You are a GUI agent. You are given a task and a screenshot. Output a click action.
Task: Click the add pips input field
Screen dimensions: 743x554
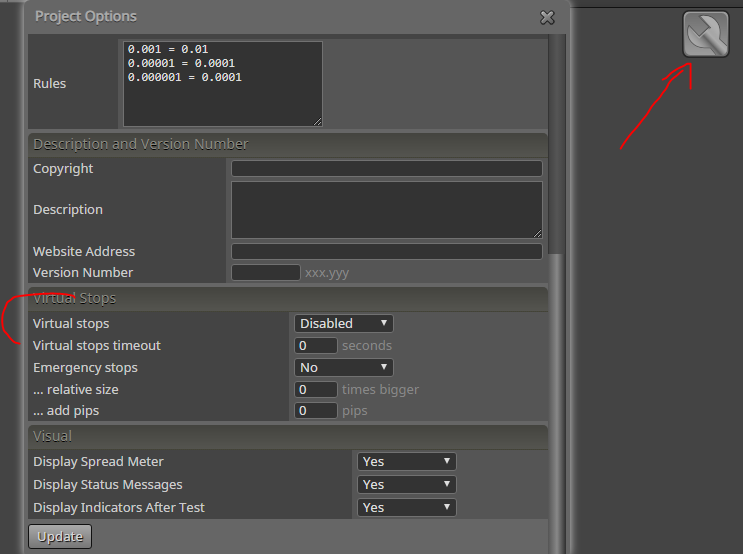click(x=316, y=410)
